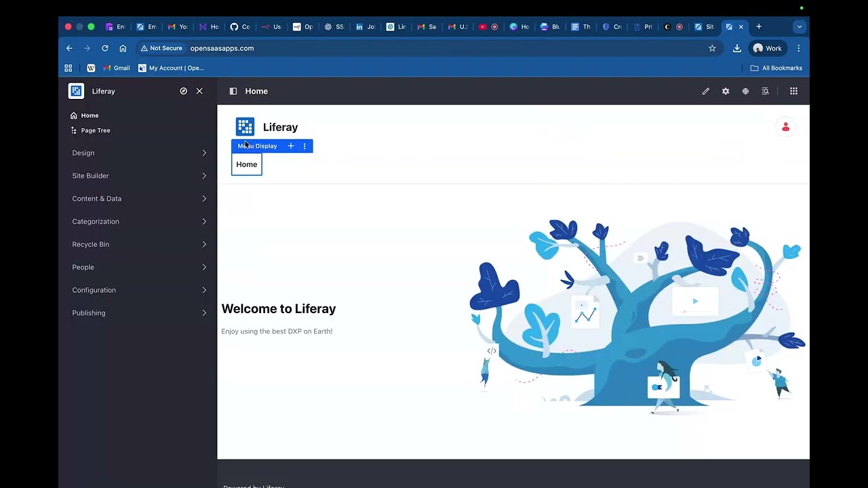Open the Wikipedia W bookmark icon
Screen dimensions: 868x488
coord(91,68)
